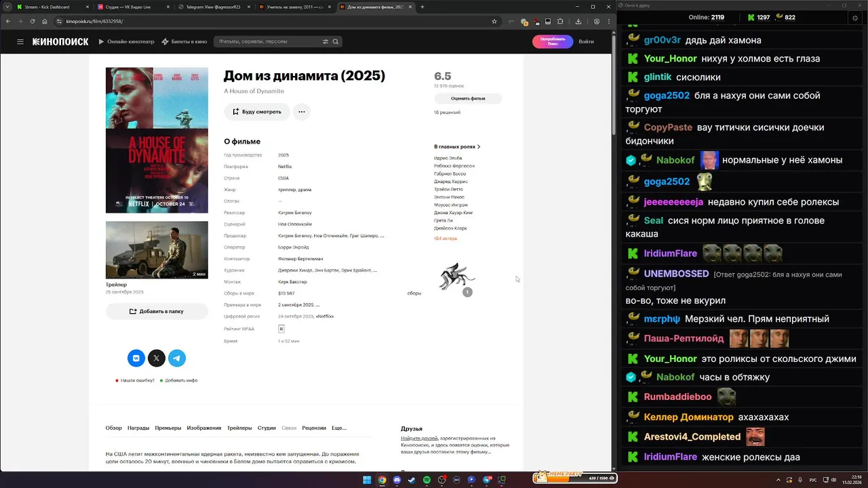Click the browser back arrow
868x488 pixels.
(7, 21)
